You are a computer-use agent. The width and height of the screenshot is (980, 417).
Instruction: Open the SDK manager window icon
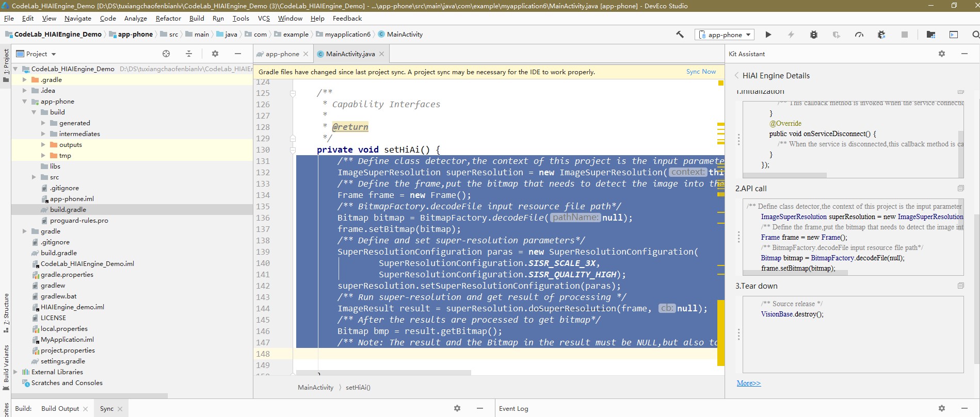coord(954,35)
